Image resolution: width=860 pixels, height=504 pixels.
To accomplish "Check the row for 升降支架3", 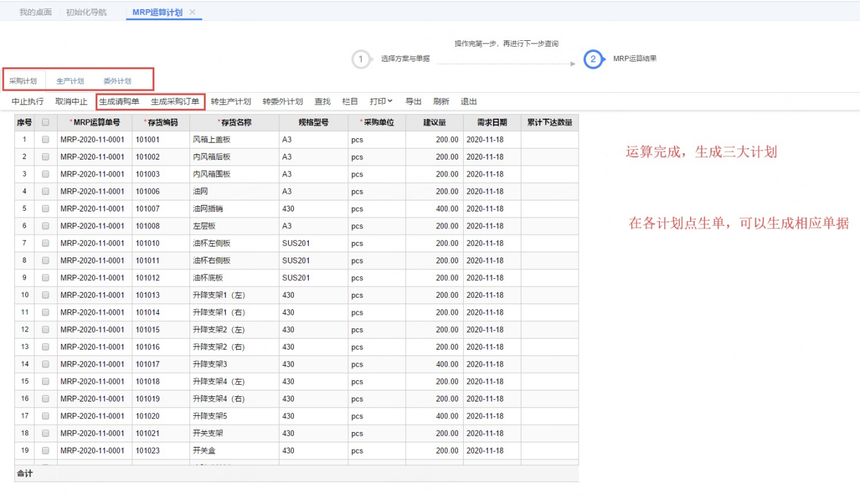I will 45,364.
